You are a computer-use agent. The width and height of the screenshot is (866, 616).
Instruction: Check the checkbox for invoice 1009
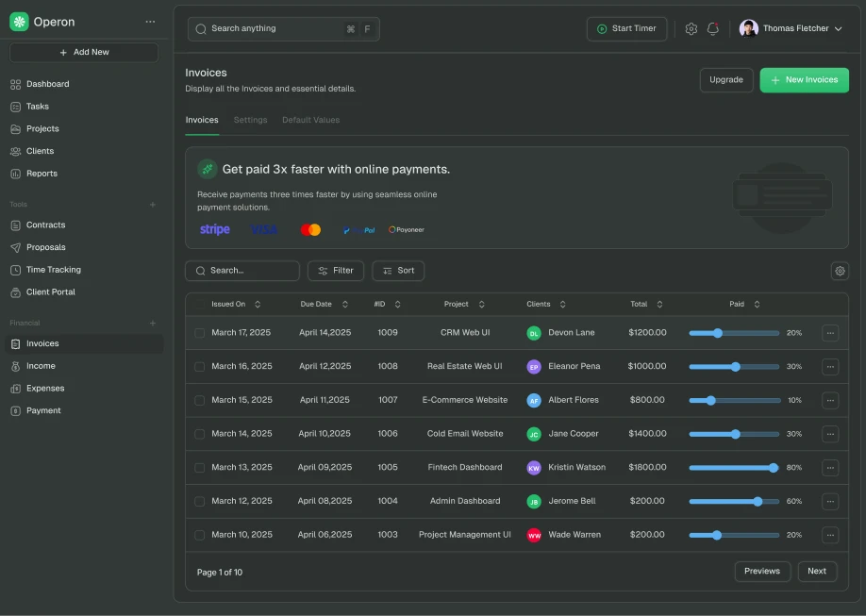199,332
